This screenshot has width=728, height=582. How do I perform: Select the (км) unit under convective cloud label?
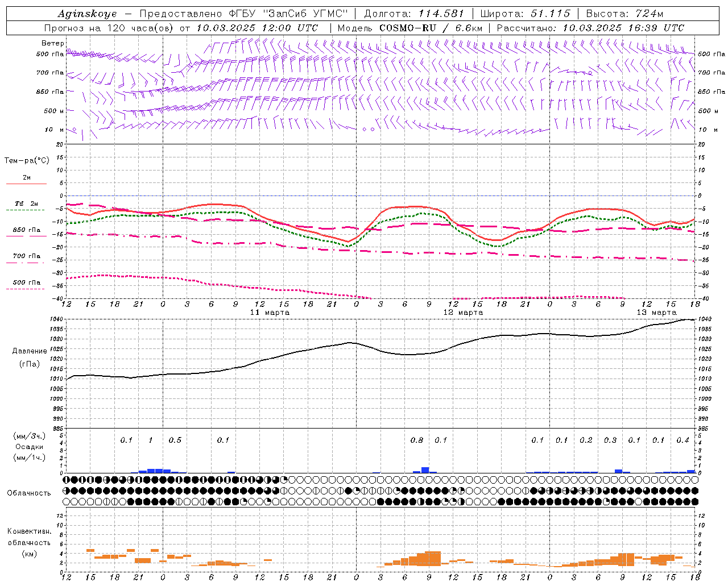coord(29,554)
